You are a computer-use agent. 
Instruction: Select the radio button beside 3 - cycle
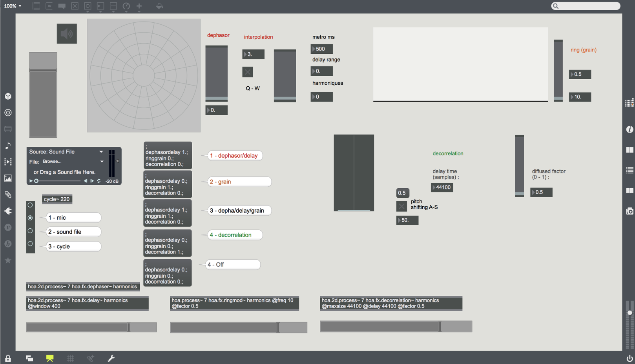click(x=30, y=244)
